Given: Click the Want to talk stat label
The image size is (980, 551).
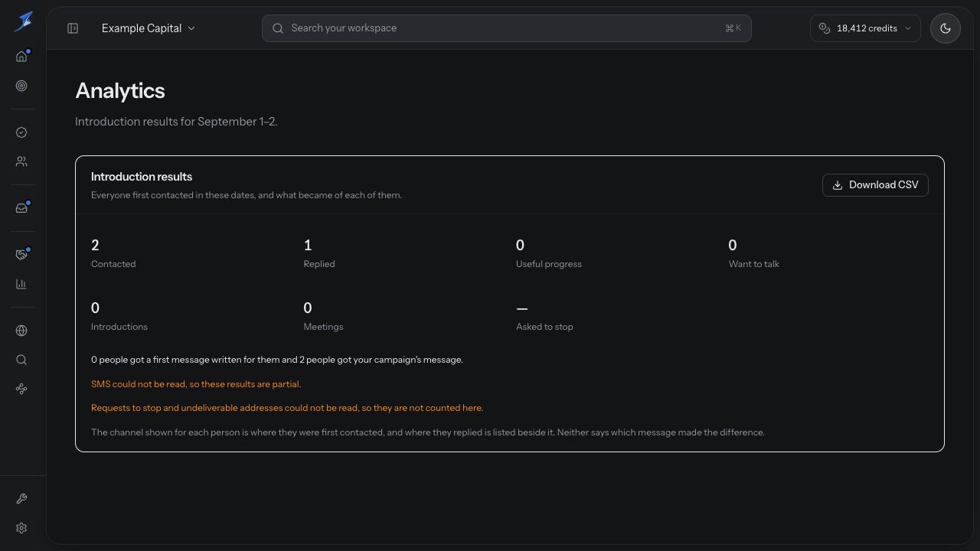Looking at the screenshot, I should 754,264.
